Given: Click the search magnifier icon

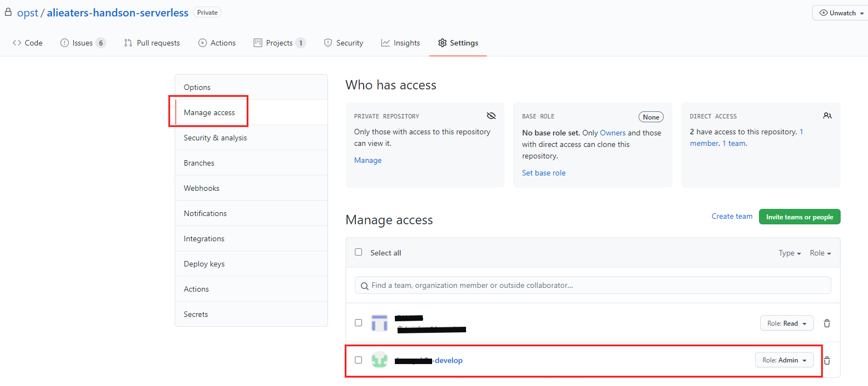Looking at the screenshot, I should pyautogui.click(x=365, y=286).
